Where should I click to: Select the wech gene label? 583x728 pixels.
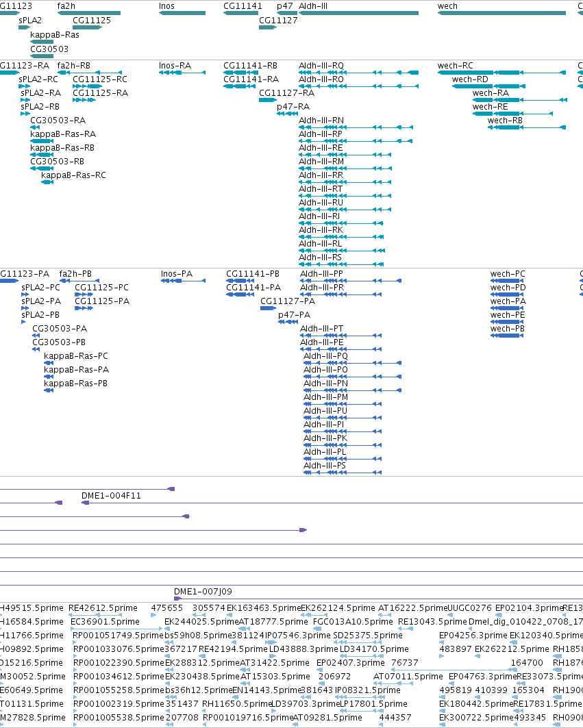[447, 6]
